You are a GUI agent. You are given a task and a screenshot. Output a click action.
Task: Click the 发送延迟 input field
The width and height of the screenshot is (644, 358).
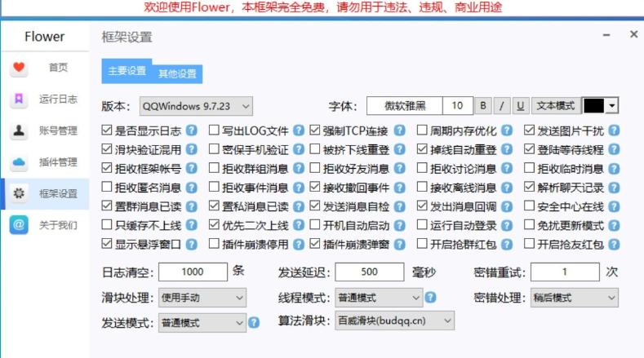(x=369, y=272)
